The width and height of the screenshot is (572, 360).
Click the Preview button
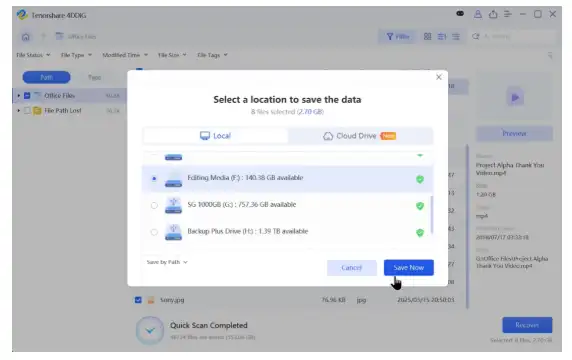[x=514, y=133]
